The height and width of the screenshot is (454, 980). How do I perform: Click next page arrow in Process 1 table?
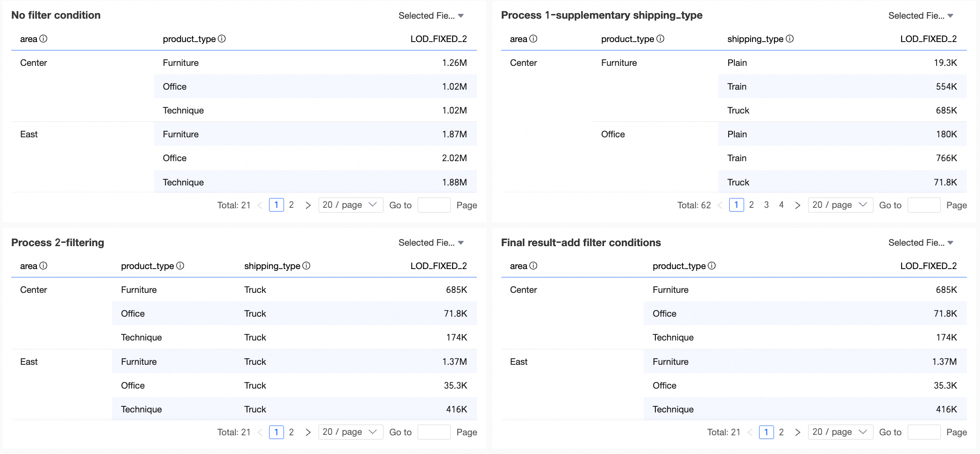point(798,205)
